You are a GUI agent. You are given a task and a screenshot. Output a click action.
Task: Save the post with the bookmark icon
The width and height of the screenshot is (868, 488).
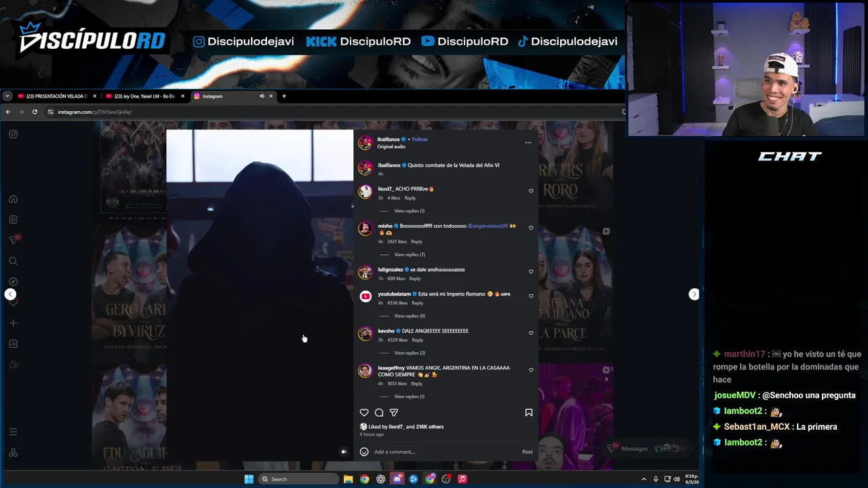pyautogui.click(x=529, y=412)
